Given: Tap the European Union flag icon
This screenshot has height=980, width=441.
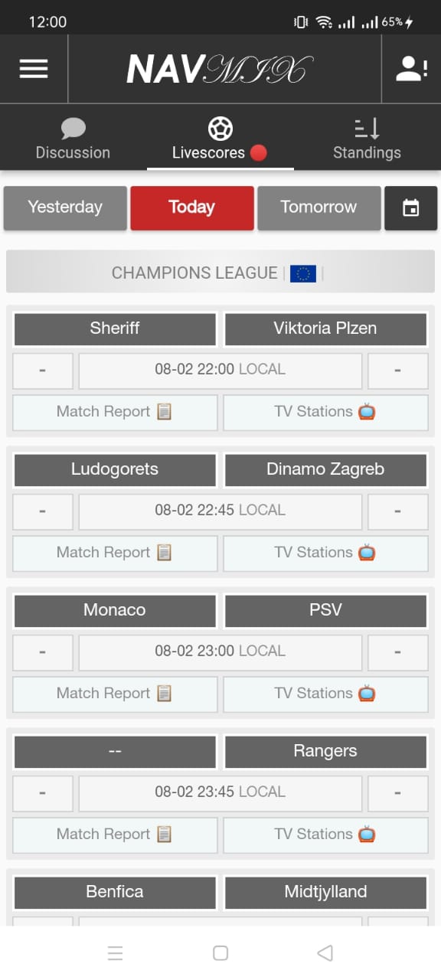Looking at the screenshot, I should (x=303, y=273).
